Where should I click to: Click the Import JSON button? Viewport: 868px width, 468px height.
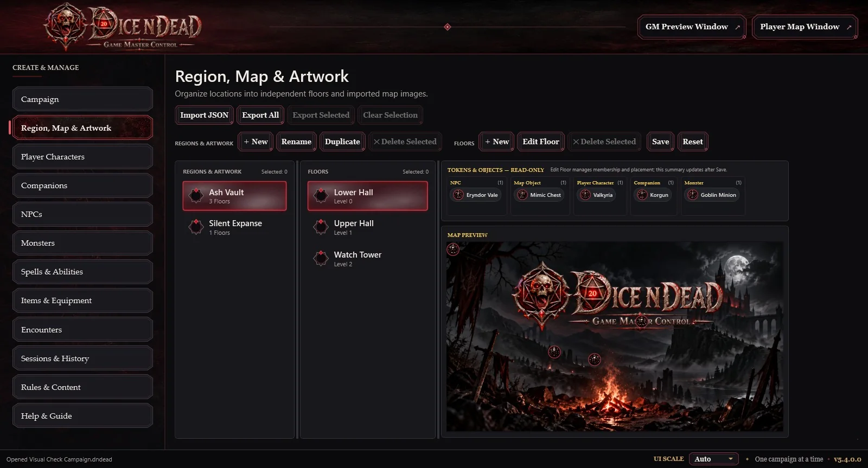pos(204,115)
